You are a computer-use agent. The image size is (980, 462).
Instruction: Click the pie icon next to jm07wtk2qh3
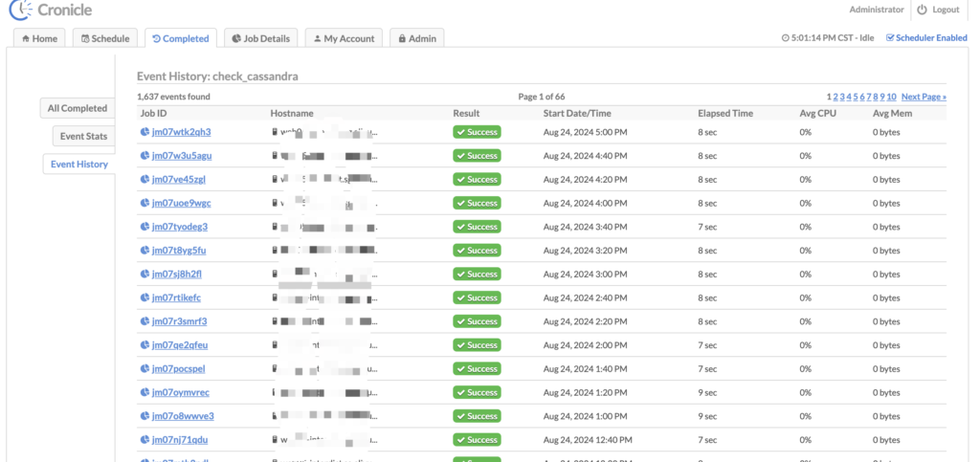coord(145,132)
